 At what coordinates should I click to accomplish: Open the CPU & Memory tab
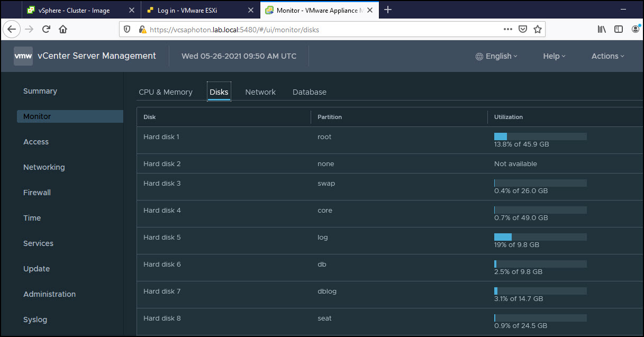(166, 92)
